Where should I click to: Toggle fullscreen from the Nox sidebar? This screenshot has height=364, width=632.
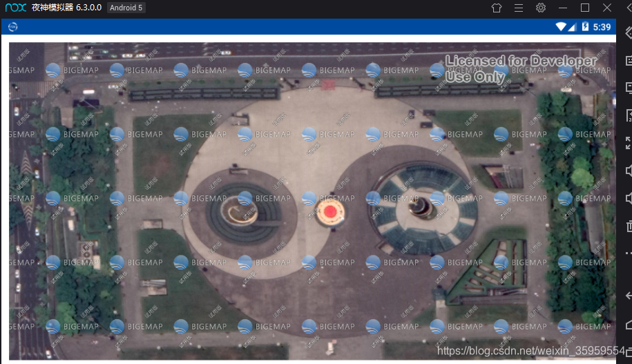[x=629, y=143]
